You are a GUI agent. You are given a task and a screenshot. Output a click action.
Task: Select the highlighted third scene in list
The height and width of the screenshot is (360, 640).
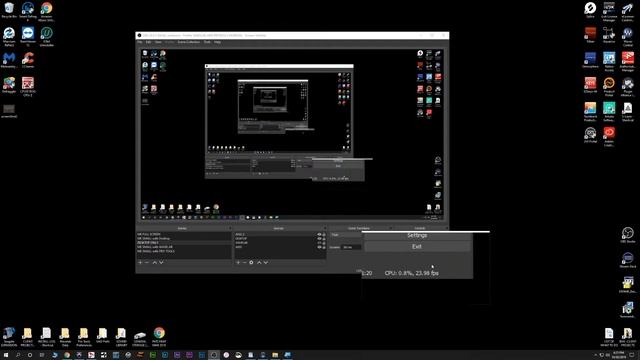[x=183, y=242]
